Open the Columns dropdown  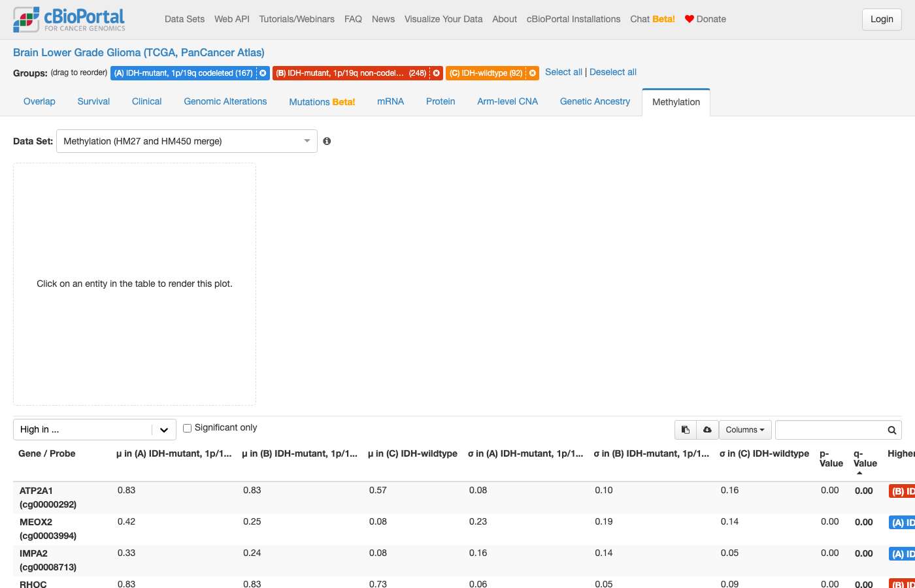coord(745,430)
